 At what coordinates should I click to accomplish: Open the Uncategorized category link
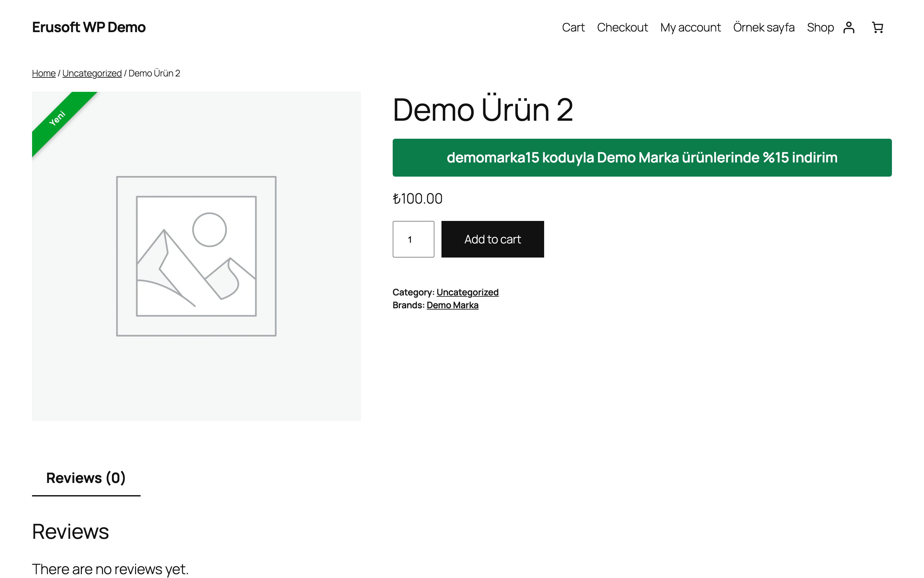click(467, 292)
